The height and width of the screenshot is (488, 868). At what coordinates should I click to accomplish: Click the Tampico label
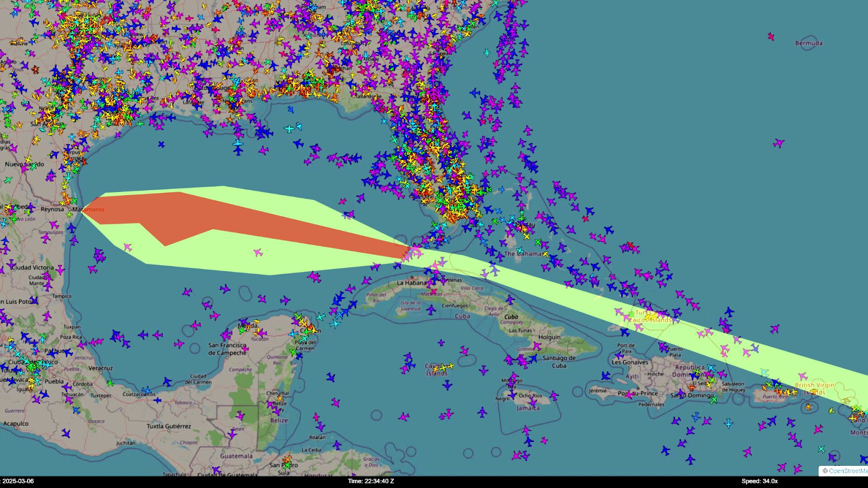pyautogui.click(x=62, y=296)
